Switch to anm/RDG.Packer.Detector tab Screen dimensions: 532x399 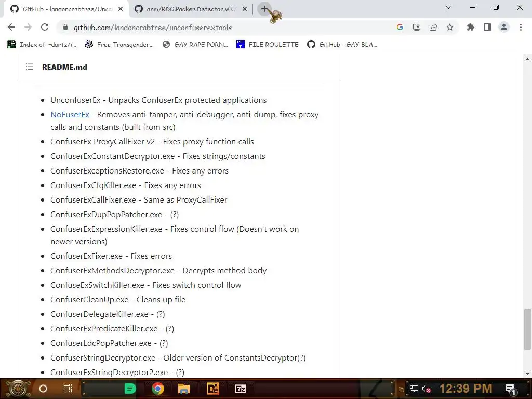(x=191, y=9)
